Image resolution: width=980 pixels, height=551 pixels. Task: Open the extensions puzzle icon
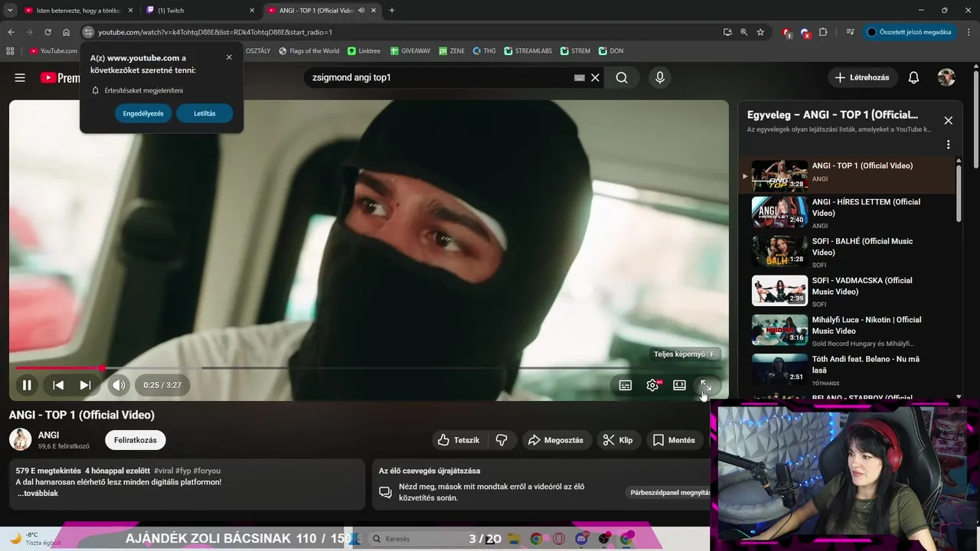point(823,32)
